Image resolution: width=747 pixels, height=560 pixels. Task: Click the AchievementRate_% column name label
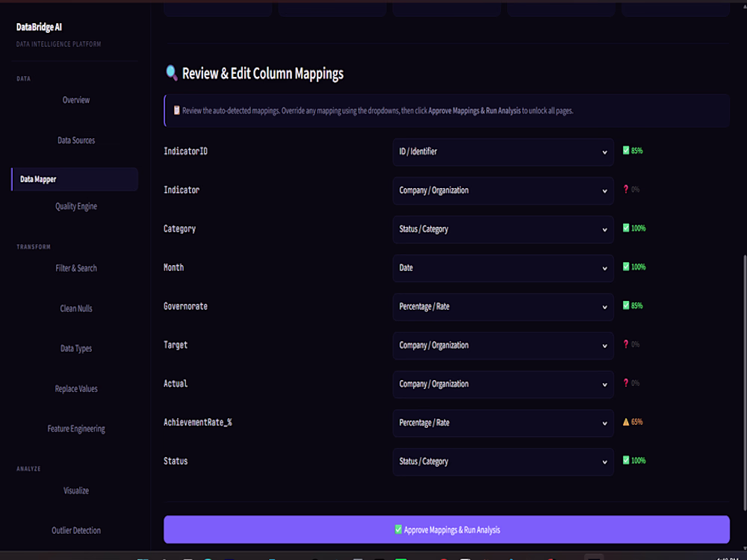point(198,423)
